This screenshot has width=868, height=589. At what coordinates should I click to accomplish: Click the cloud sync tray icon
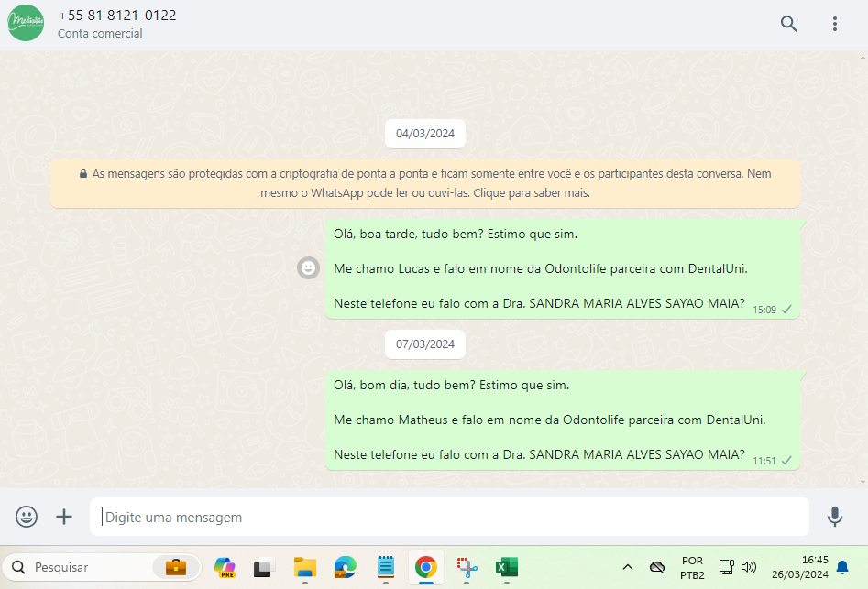pos(657,567)
